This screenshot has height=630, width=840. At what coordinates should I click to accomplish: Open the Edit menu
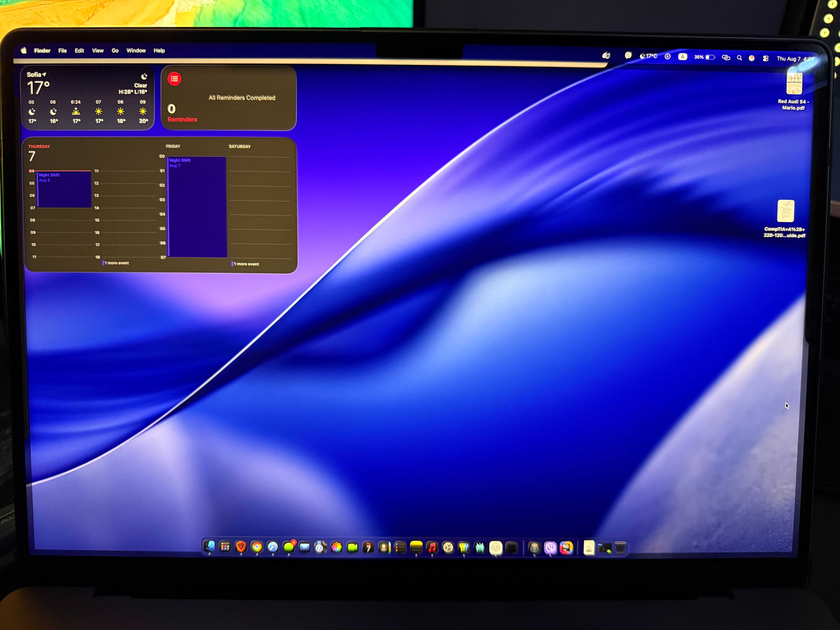[x=79, y=50]
